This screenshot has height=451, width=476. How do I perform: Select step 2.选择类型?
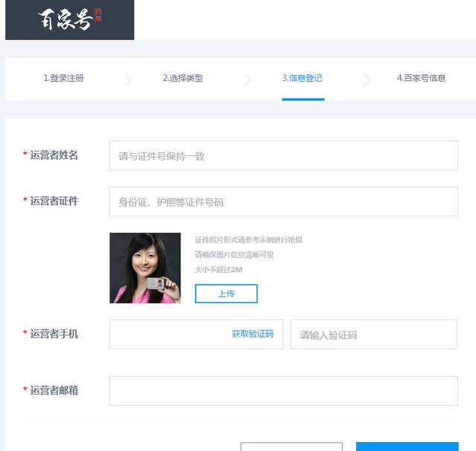coord(183,78)
